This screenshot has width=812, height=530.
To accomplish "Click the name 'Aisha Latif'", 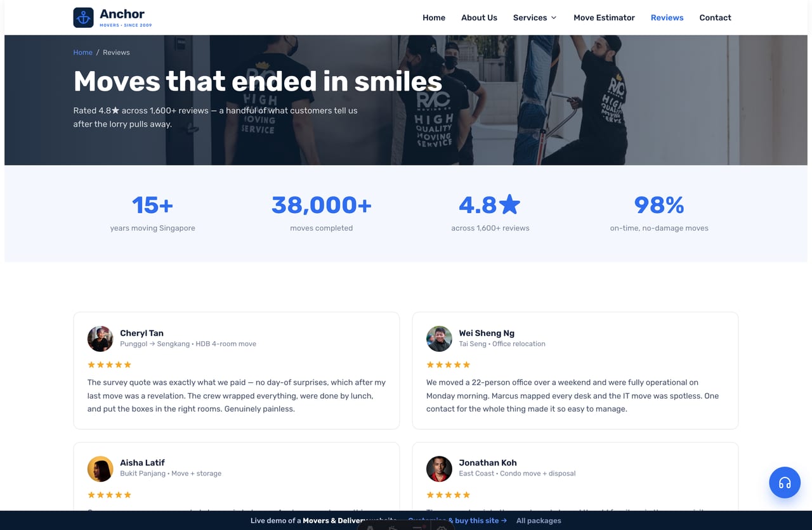I will click(x=142, y=463).
